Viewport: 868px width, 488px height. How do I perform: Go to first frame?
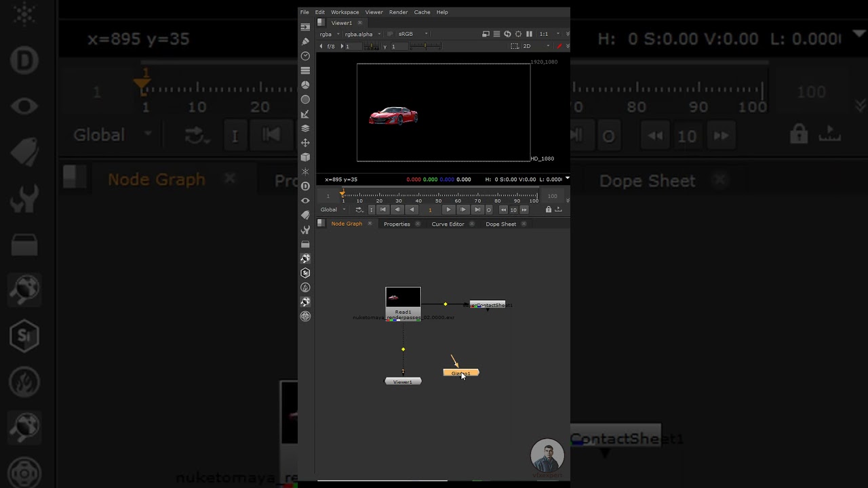383,209
